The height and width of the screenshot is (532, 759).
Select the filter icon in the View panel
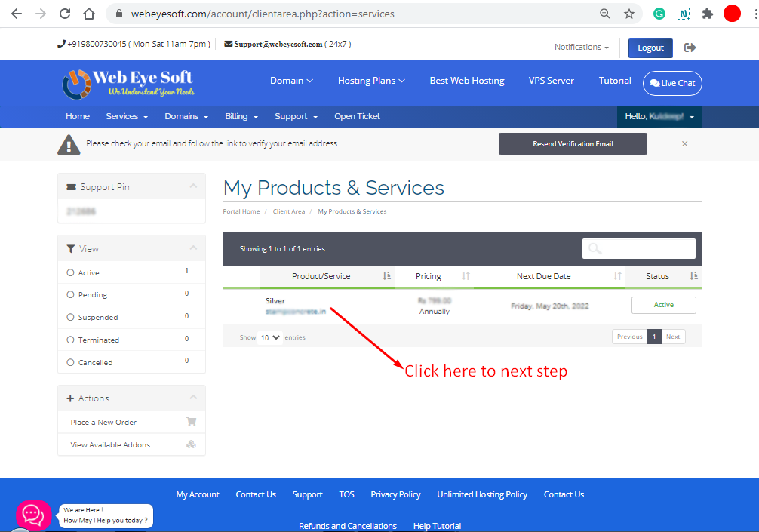pyautogui.click(x=72, y=248)
